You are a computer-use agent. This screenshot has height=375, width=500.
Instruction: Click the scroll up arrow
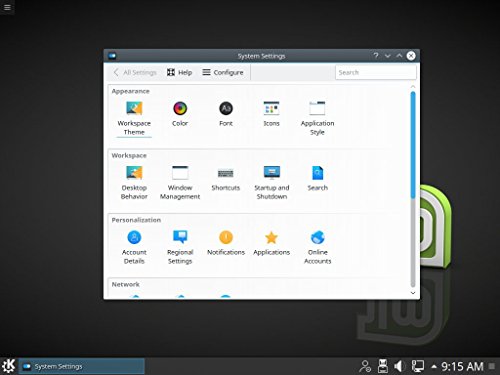click(413, 87)
